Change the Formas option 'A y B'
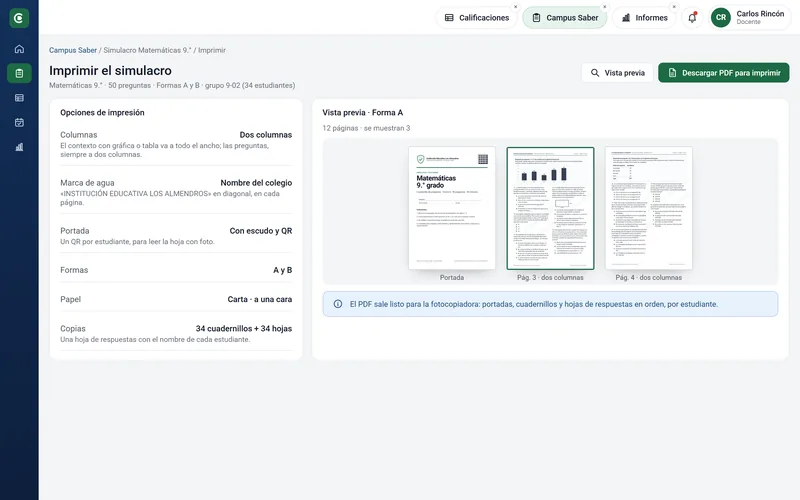Screen dimensions: 800x500 point(283,270)
